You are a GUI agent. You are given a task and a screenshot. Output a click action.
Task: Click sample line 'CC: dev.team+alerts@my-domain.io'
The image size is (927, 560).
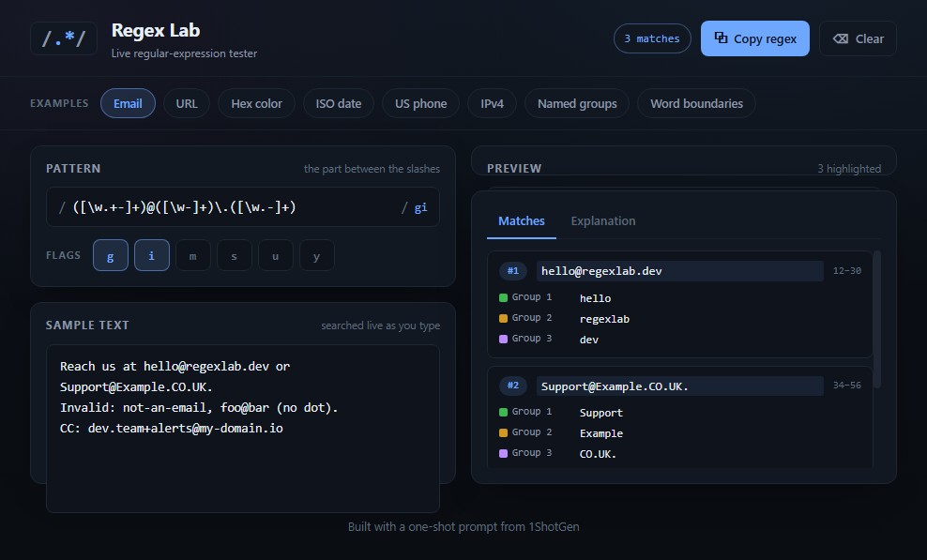click(x=172, y=428)
